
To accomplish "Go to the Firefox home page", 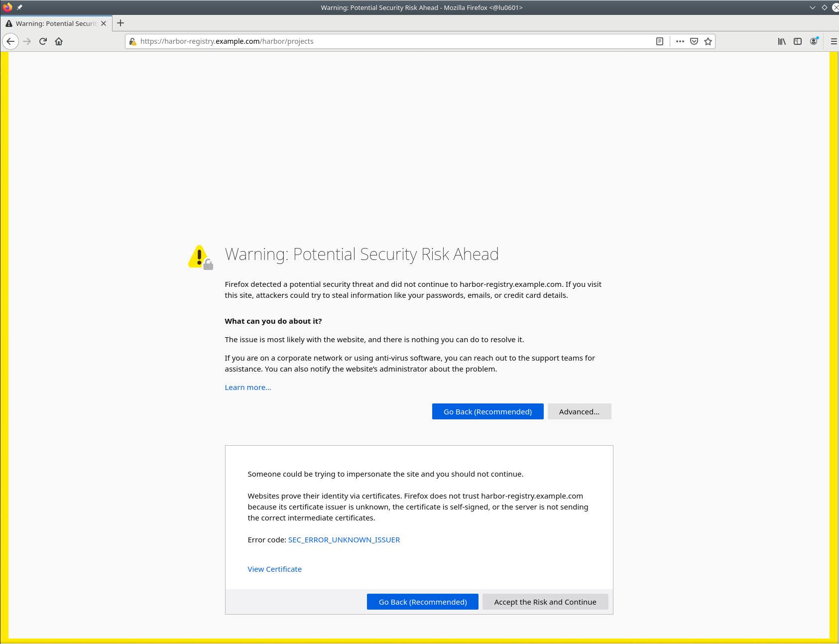I will 59,41.
